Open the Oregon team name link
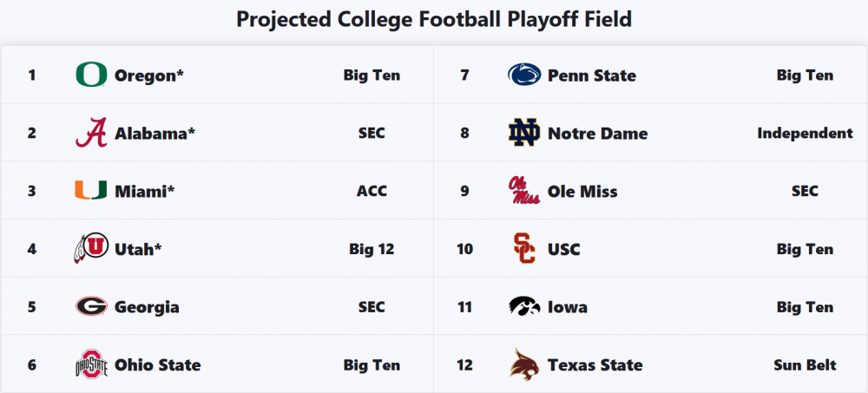 pos(149,75)
